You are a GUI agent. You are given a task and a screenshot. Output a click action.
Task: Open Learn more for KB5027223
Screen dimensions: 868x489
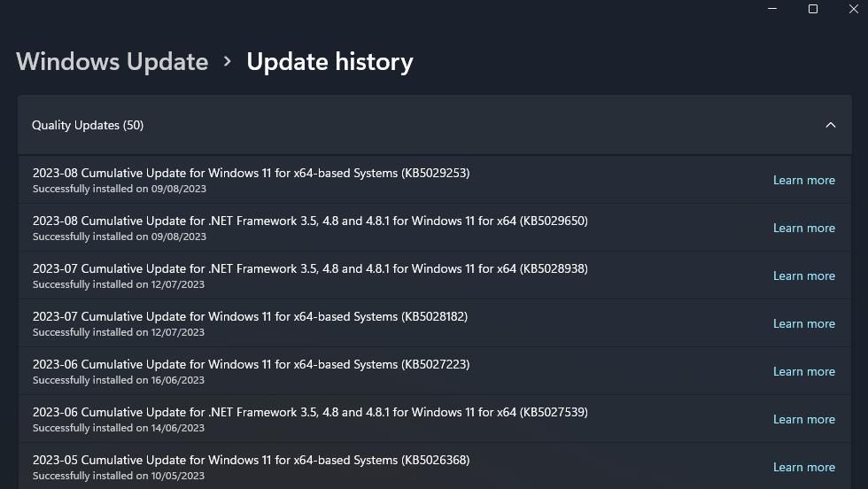click(803, 371)
